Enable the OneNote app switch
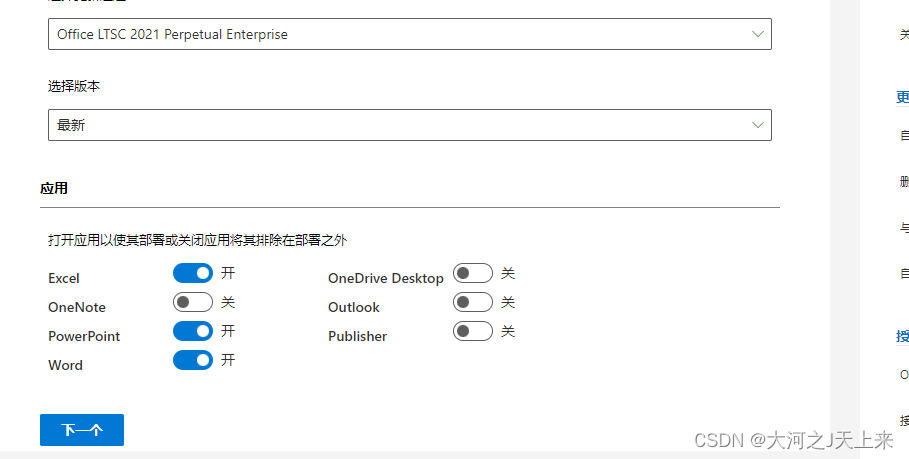The width and height of the screenshot is (909, 459). (193, 302)
